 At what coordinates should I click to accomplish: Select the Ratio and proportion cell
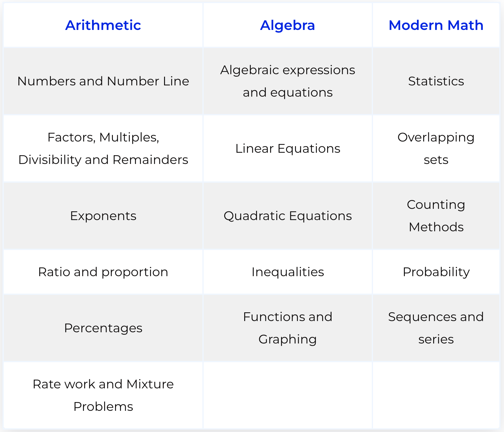click(103, 272)
